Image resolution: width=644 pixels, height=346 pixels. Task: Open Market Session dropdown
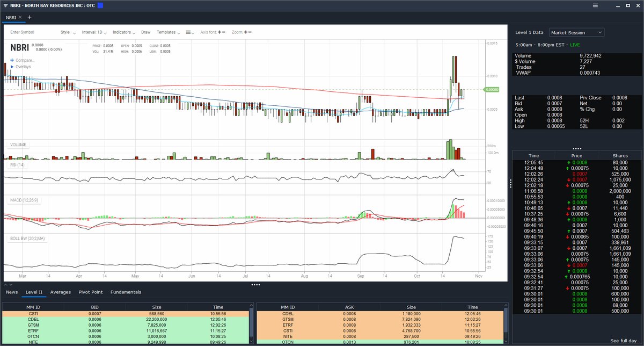(x=577, y=32)
